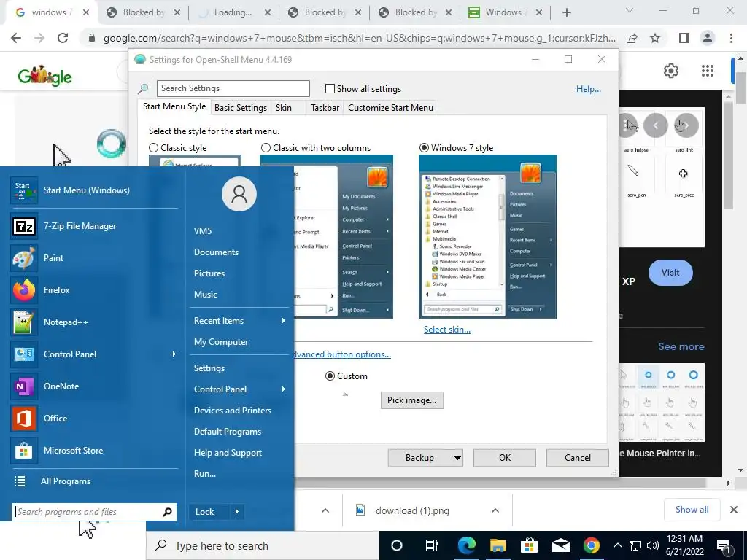Image resolution: width=747 pixels, height=560 pixels.
Task: Open File Explorer from the taskbar
Action: pos(498,545)
